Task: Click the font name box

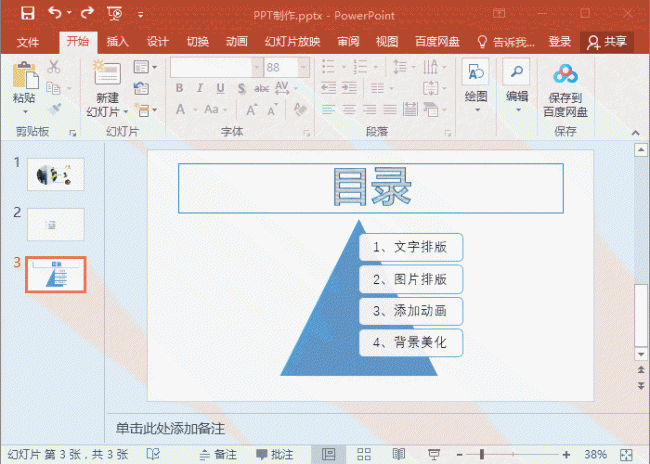Action: [211, 67]
